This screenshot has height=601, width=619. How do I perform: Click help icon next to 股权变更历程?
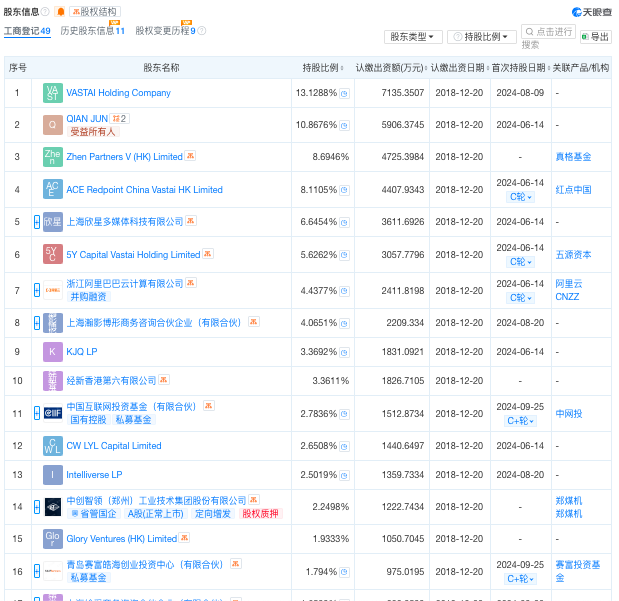click(201, 31)
